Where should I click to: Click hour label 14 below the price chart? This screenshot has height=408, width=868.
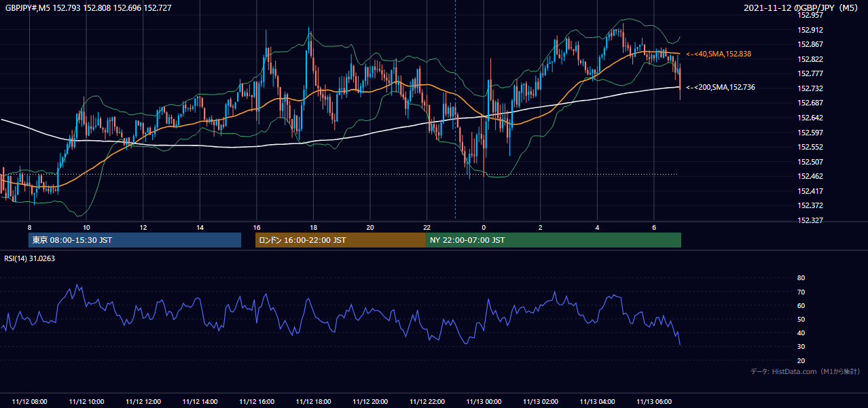point(200,227)
